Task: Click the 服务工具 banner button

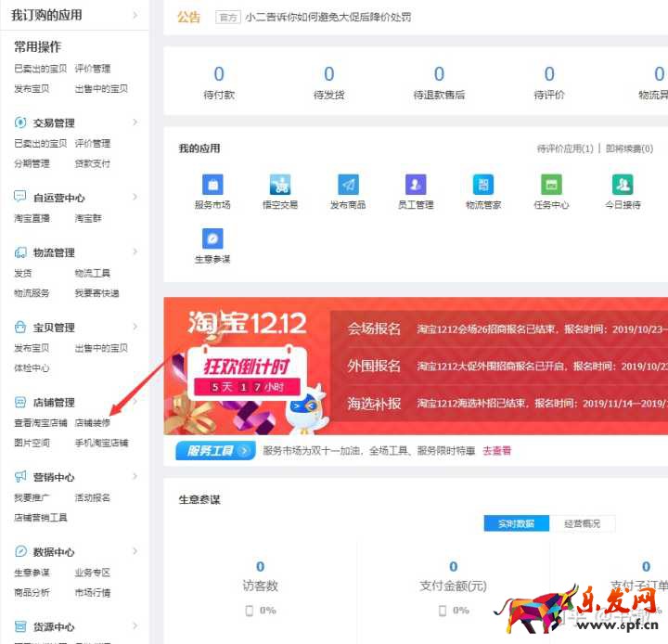Action: (x=215, y=451)
